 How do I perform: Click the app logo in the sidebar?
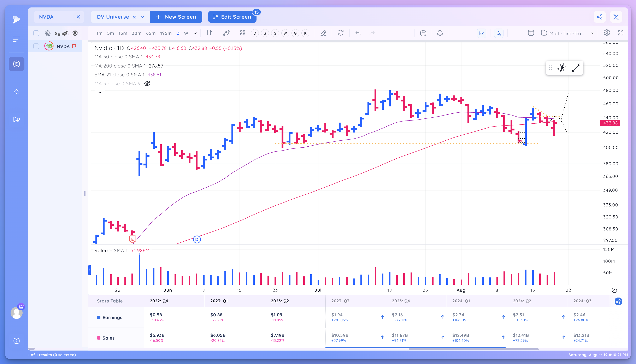click(16, 19)
